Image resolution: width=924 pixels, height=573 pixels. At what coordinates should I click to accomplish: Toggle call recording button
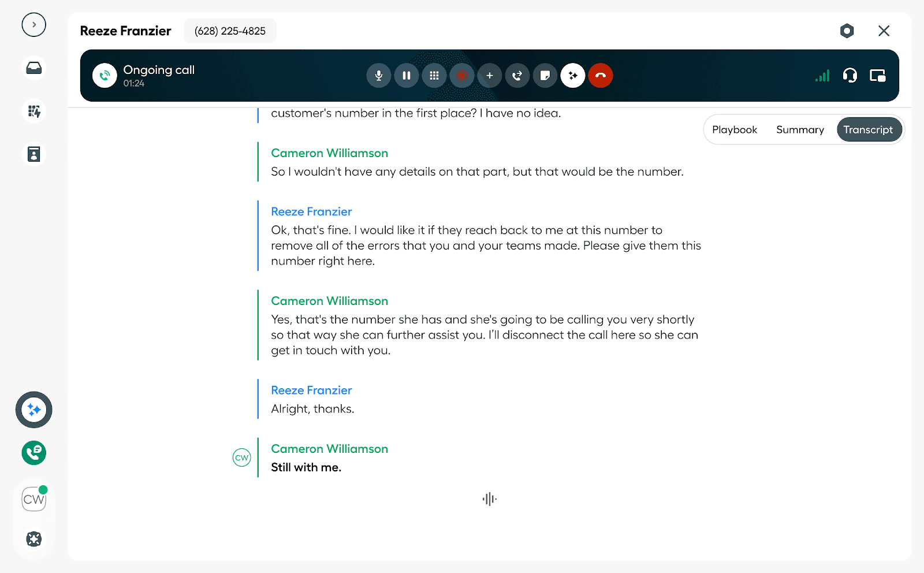point(462,76)
